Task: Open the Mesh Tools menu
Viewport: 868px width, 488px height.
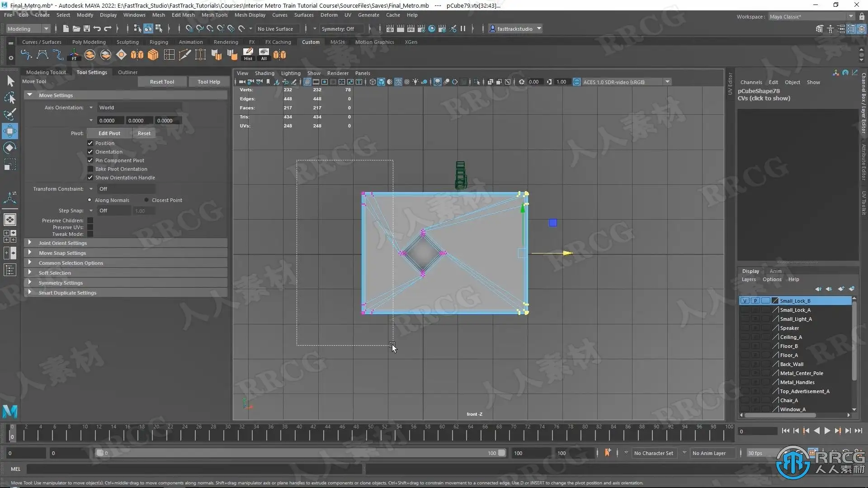Action: click(214, 15)
